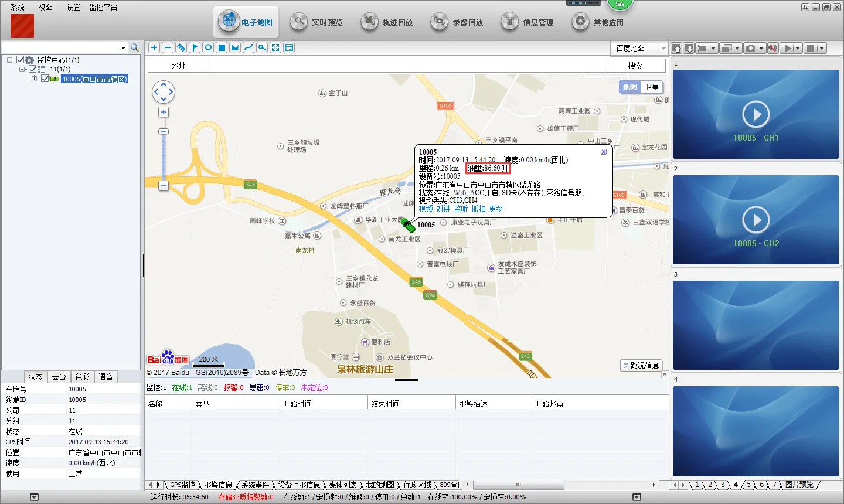Click the green vehicle marker on map
844x504 pixels.
click(408, 224)
